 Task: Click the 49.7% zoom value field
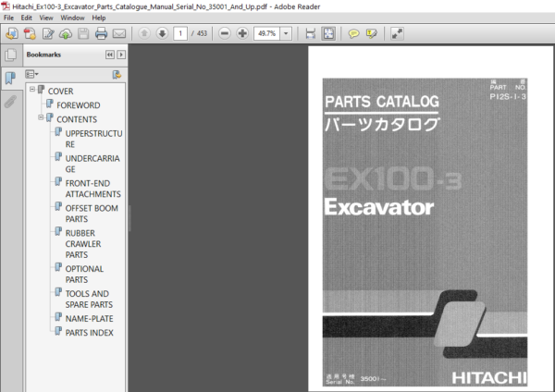click(x=267, y=33)
